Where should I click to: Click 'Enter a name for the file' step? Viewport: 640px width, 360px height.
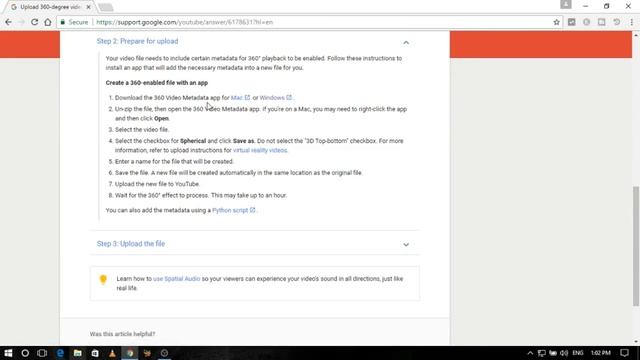(x=174, y=162)
